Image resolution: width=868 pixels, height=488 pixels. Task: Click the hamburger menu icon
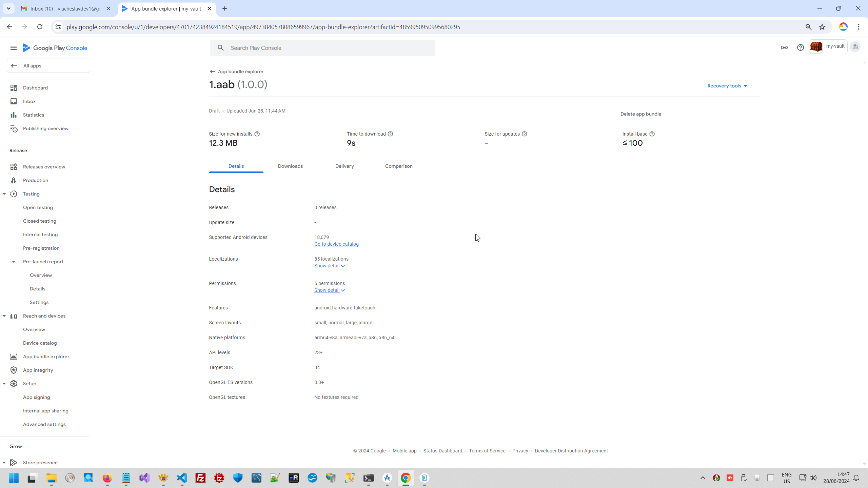coord(14,48)
